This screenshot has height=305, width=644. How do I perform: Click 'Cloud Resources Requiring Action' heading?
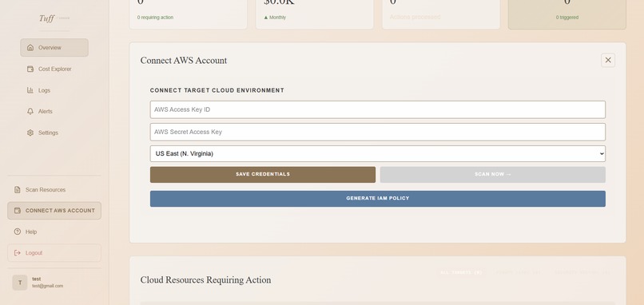[x=205, y=280]
